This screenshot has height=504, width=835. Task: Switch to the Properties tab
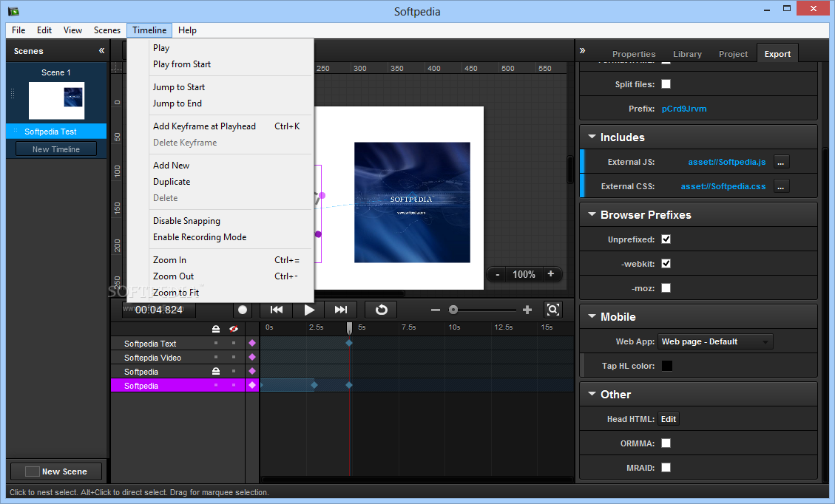[634, 54]
